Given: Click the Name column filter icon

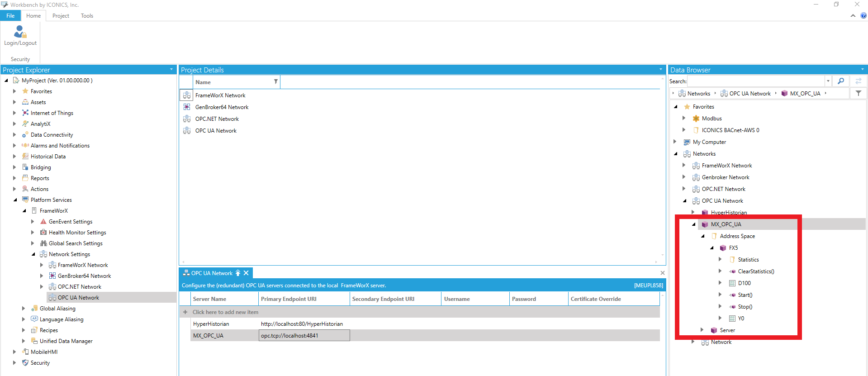Looking at the screenshot, I should pyautogui.click(x=275, y=82).
